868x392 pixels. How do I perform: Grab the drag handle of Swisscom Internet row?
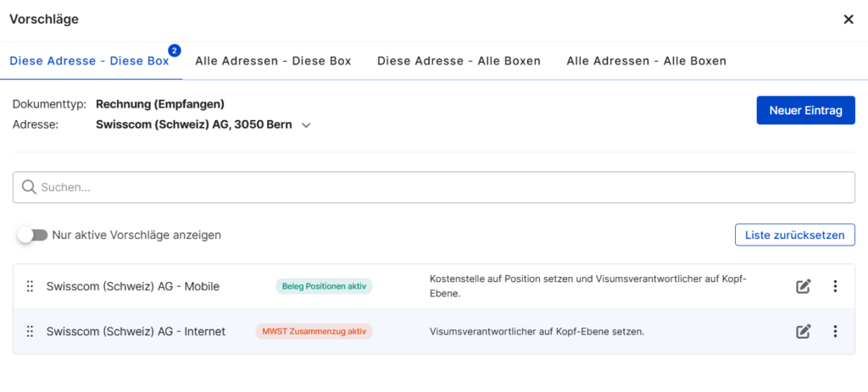[x=30, y=331]
